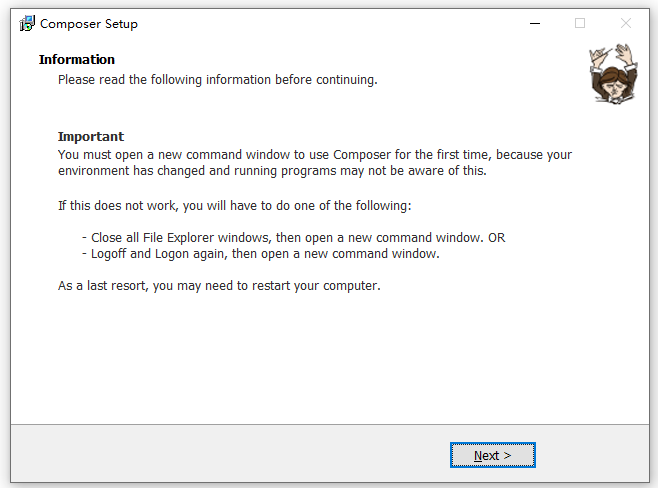Click the word "OR" ending the first bullet
The width and height of the screenshot is (658, 488).
496,237
